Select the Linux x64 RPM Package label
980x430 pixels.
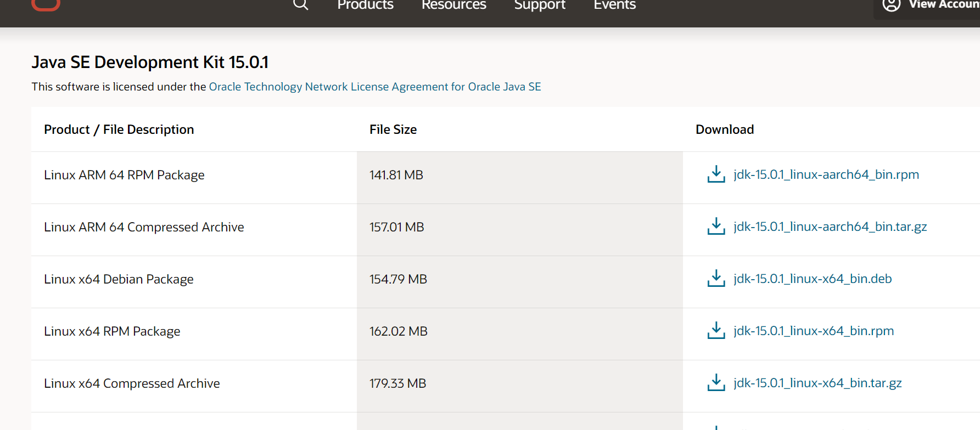(x=112, y=331)
